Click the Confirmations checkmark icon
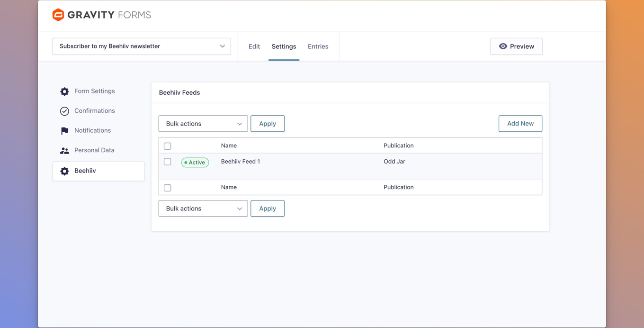 (x=64, y=111)
